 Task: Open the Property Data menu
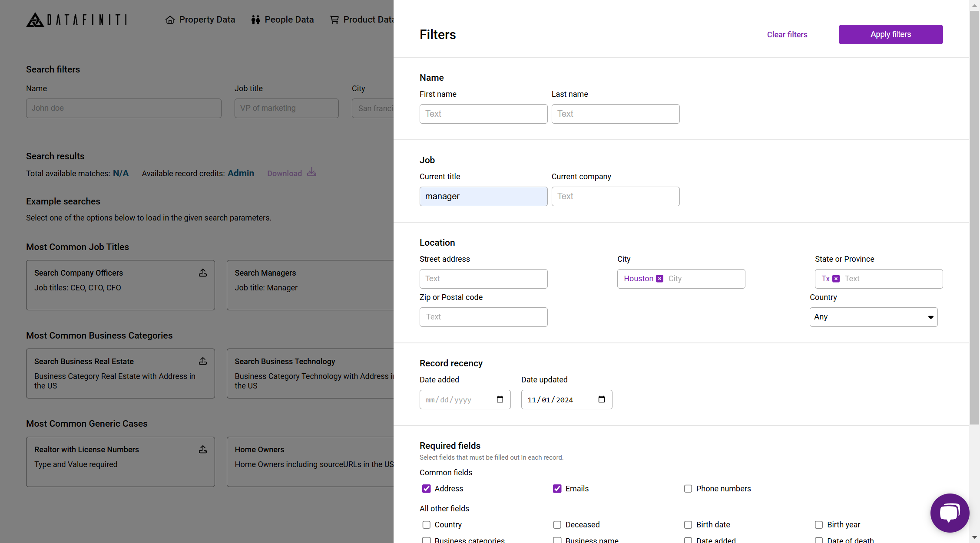(200, 20)
